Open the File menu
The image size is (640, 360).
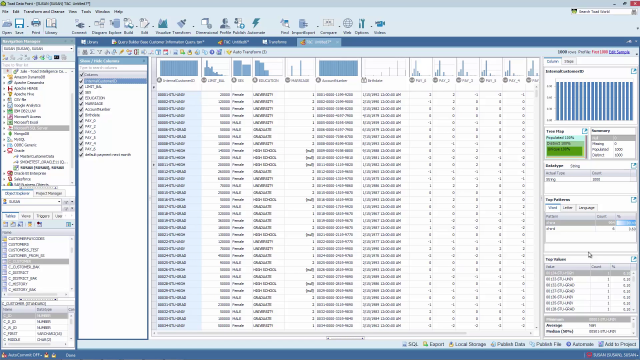pos(5,11)
